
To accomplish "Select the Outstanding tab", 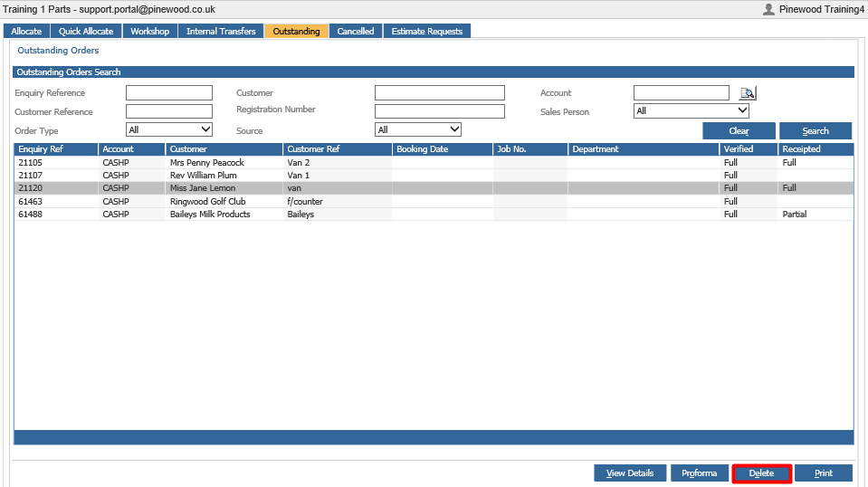I will click(x=296, y=31).
